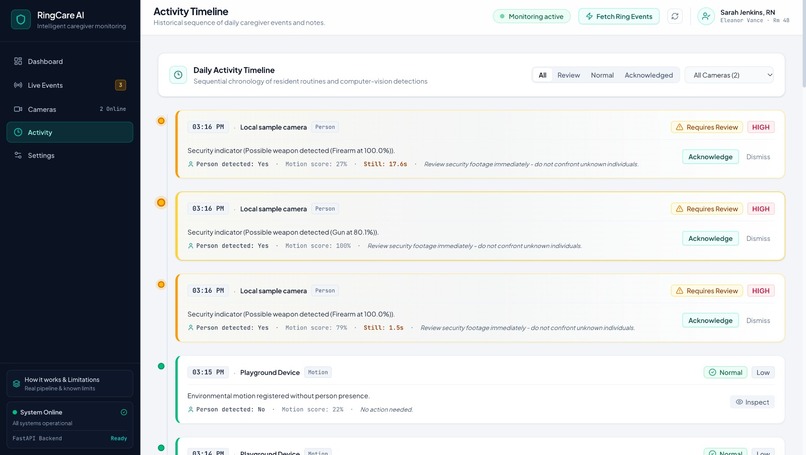
Task: Click the Sarah Jenkins, RN profile name
Action: tap(747, 12)
